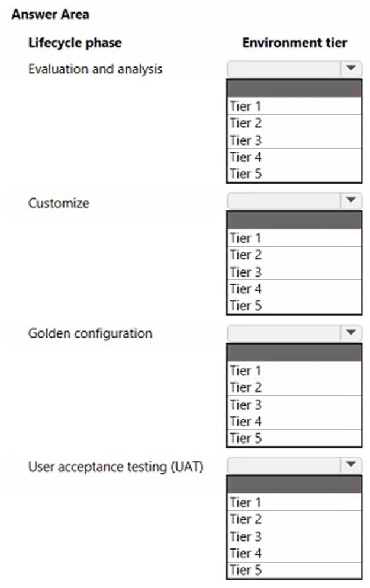Select the blank option in Customize list
The height and width of the screenshot is (588, 370).
click(x=294, y=220)
